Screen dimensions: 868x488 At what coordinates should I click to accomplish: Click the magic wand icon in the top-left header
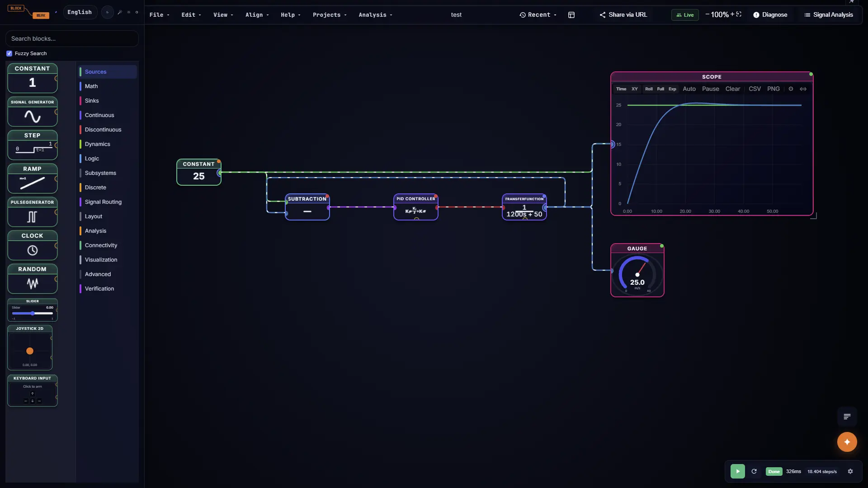(120, 12)
